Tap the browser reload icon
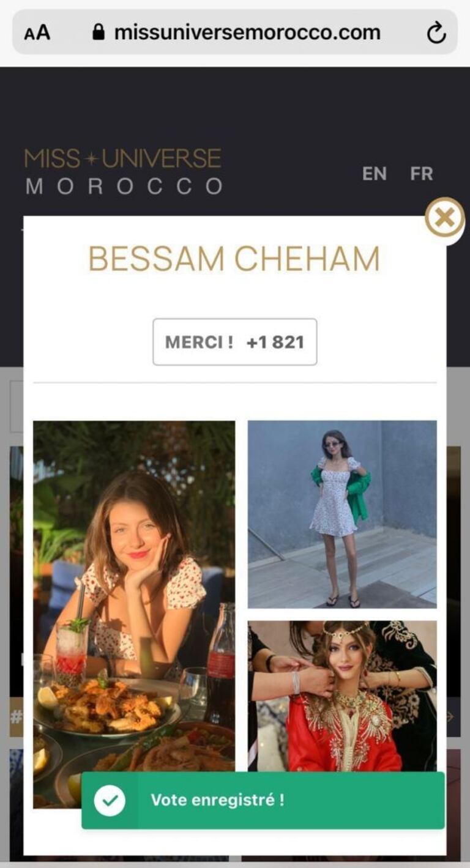The height and width of the screenshot is (868, 470). pyautogui.click(x=436, y=32)
